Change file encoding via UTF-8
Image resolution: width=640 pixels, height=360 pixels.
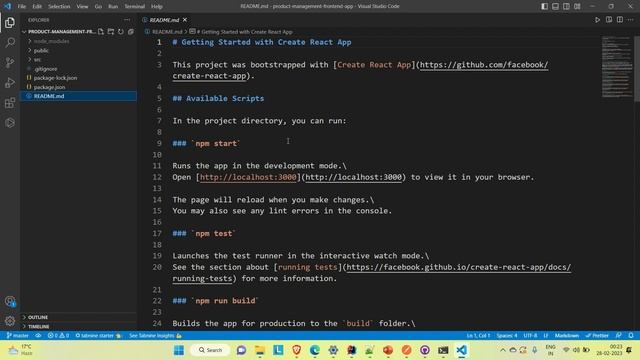coord(530,336)
